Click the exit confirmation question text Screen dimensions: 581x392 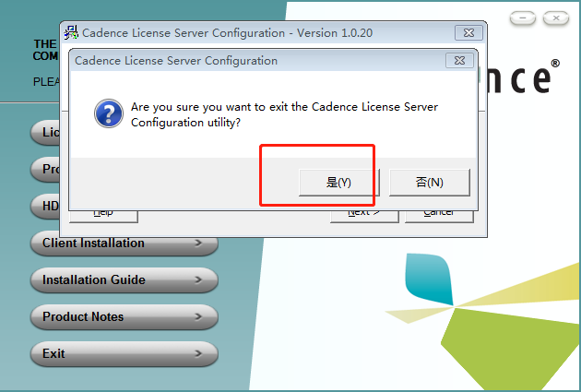coord(284,114)
